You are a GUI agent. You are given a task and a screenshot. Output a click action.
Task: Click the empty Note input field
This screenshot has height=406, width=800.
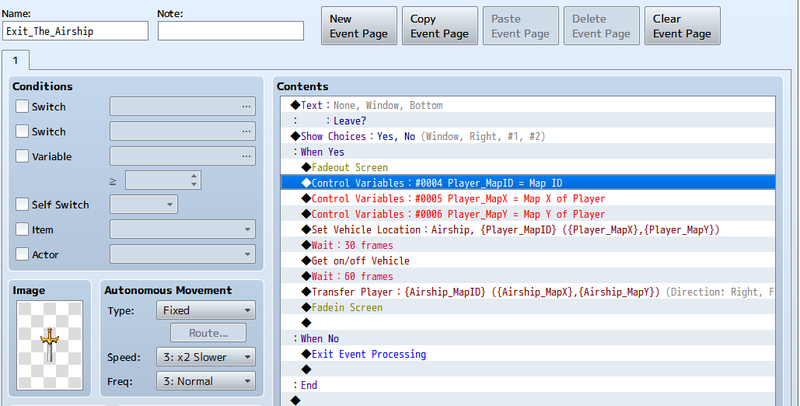(x=230, y=31)
